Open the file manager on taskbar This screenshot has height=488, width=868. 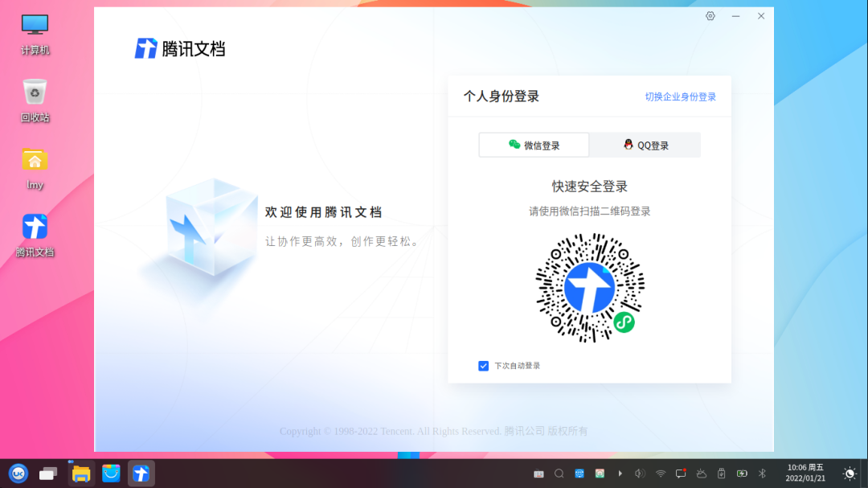click(x=81, y=474)
